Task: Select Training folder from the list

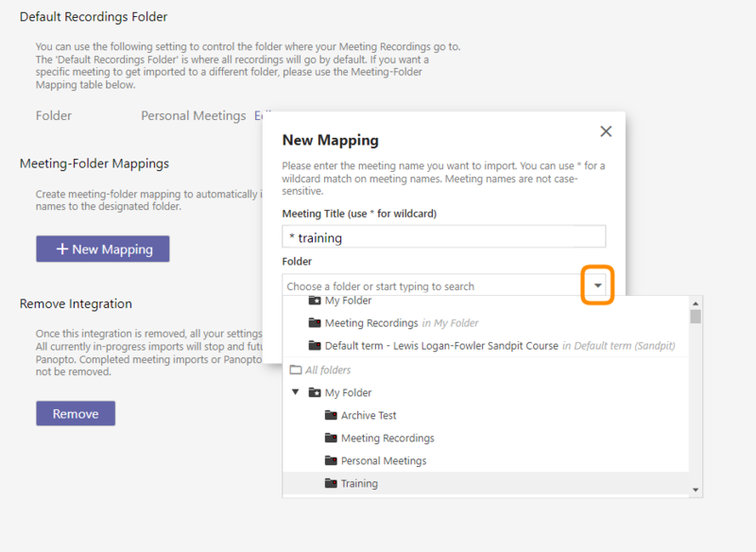Action: click(x=359, y=484)
